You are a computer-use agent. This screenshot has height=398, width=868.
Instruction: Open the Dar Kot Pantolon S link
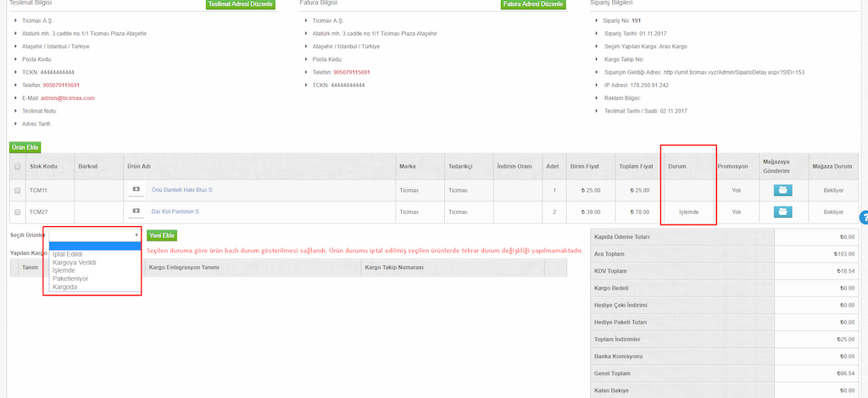pyautogui.click(x=175, y=212)
